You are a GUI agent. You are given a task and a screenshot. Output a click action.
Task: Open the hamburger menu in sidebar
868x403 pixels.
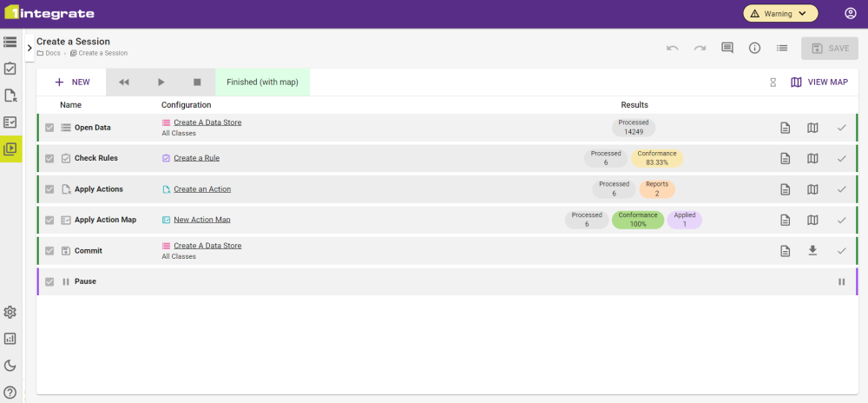pyautogui.click(x=10, y=42)
